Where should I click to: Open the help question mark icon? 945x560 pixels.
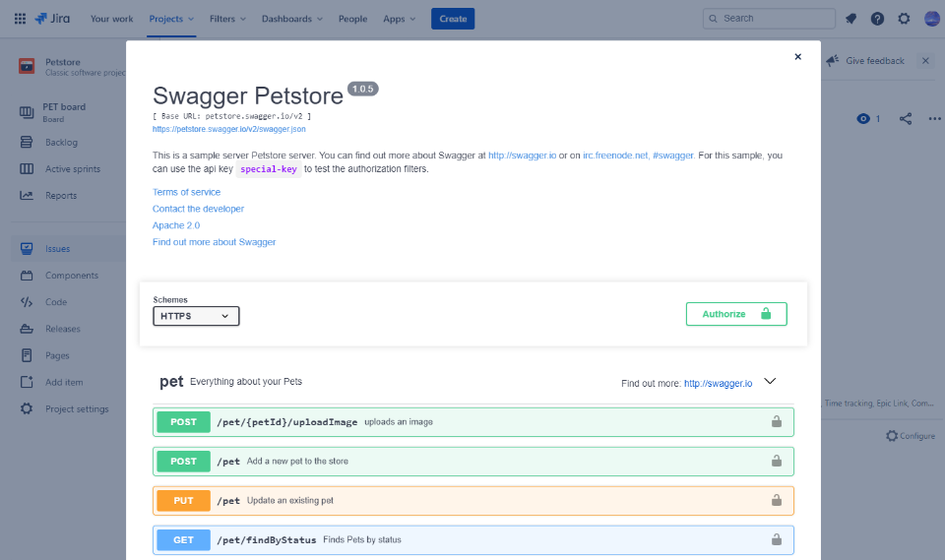click(x=877, y=19)
